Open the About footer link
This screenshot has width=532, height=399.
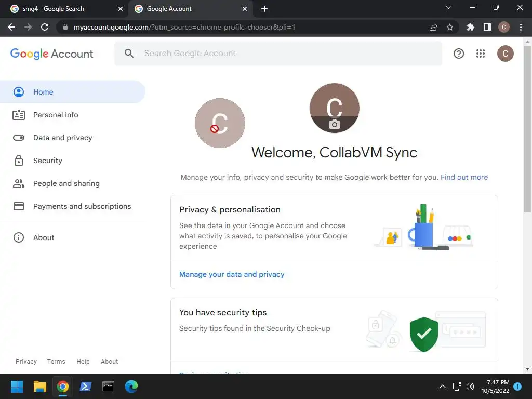tap(109, 362)
